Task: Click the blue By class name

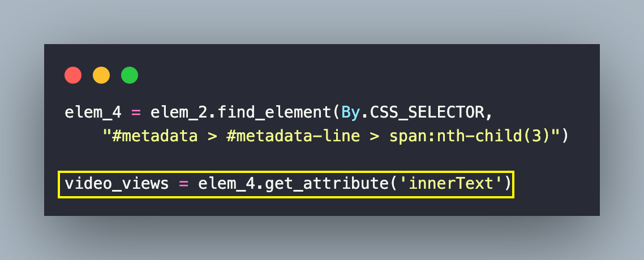Action: click(x=350, y=112)
